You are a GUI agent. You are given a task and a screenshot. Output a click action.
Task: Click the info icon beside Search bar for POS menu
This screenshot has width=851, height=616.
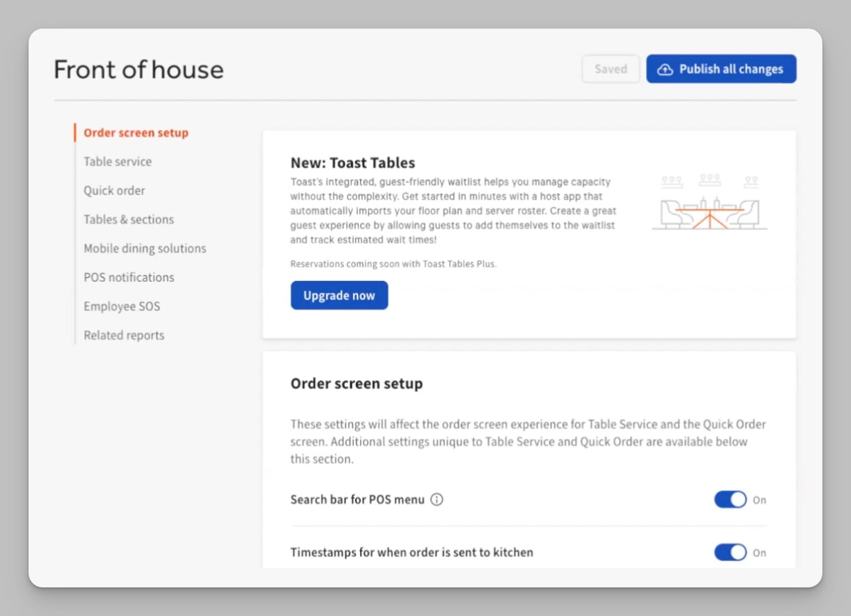point(437,500)
